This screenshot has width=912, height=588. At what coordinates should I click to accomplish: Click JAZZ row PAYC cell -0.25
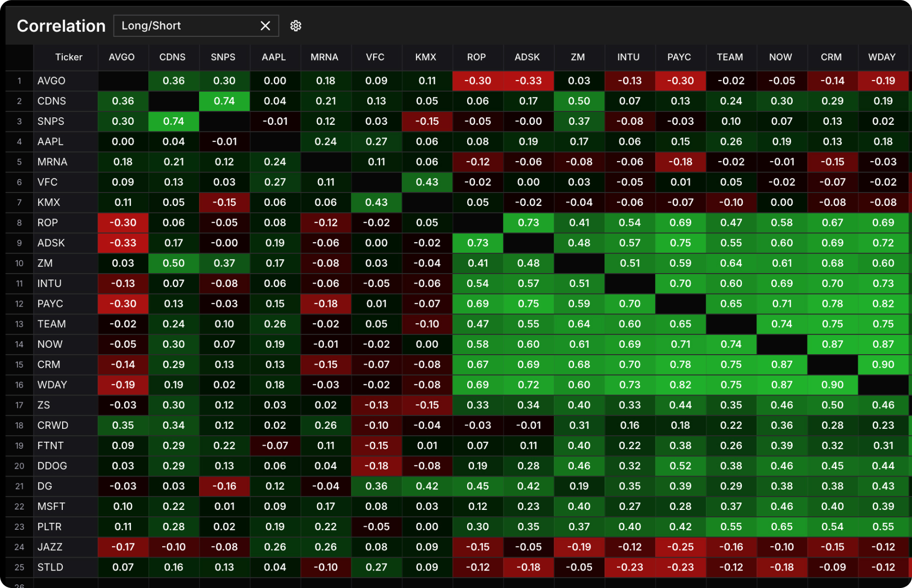680,547
